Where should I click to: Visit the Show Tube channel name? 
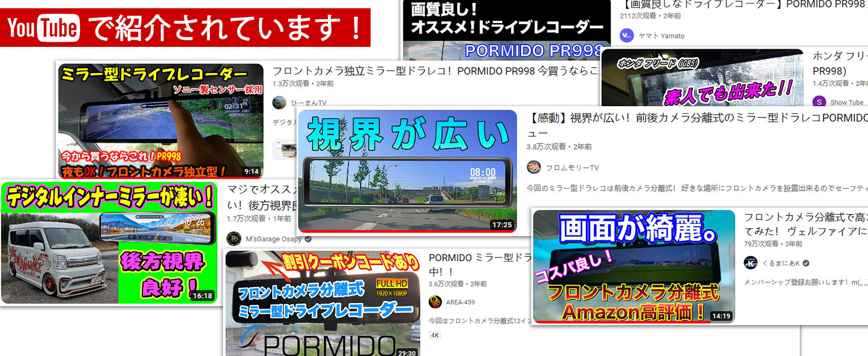847,103
